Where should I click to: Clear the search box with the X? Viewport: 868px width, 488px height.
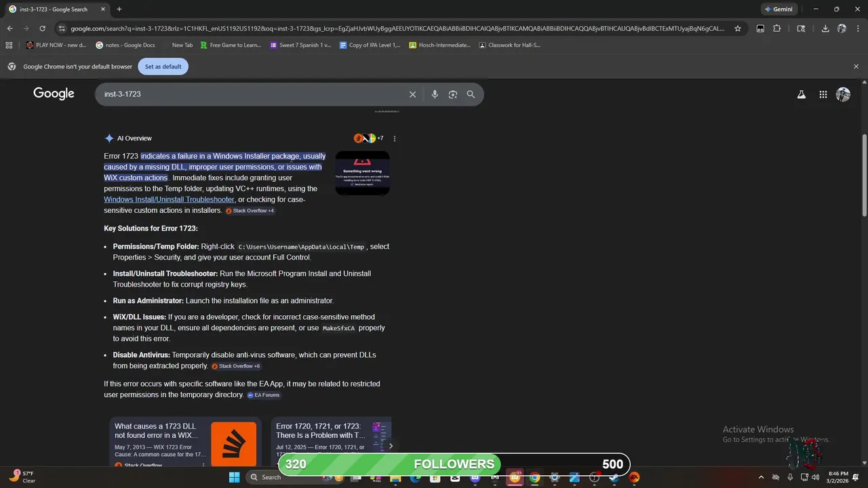[412, 94]
